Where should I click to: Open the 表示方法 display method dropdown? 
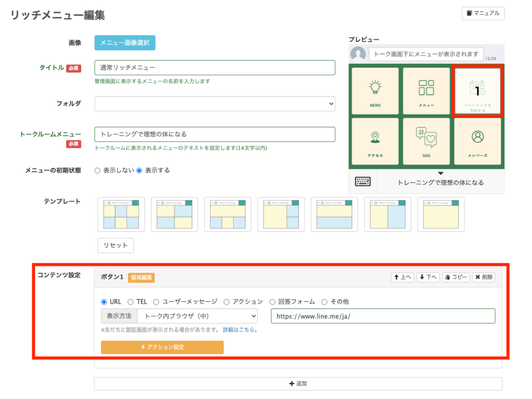coord(197,316)
